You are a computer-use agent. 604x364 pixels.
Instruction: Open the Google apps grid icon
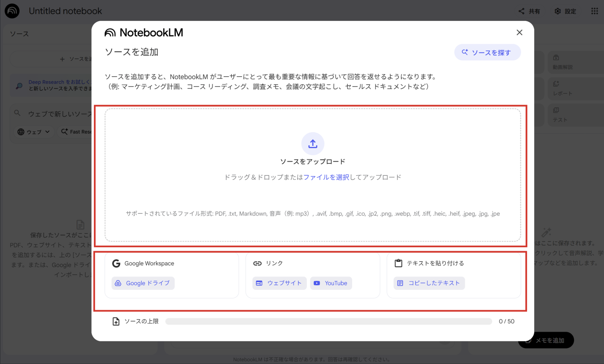coord(594,11)
